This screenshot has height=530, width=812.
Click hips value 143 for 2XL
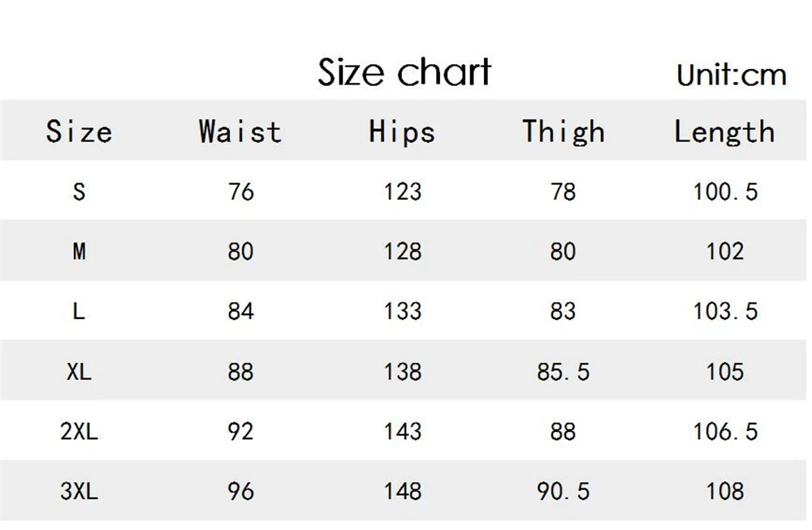pyautogui.click(x=403, y=431)
